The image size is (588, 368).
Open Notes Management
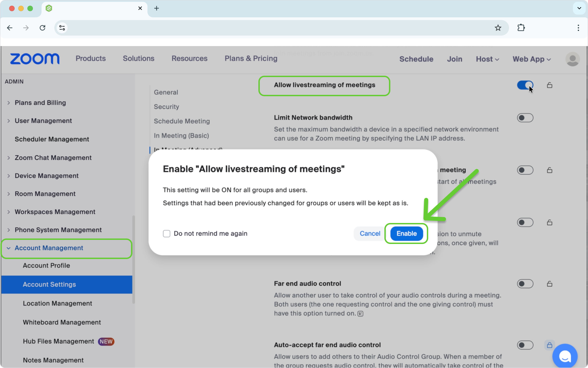(53, 360)
